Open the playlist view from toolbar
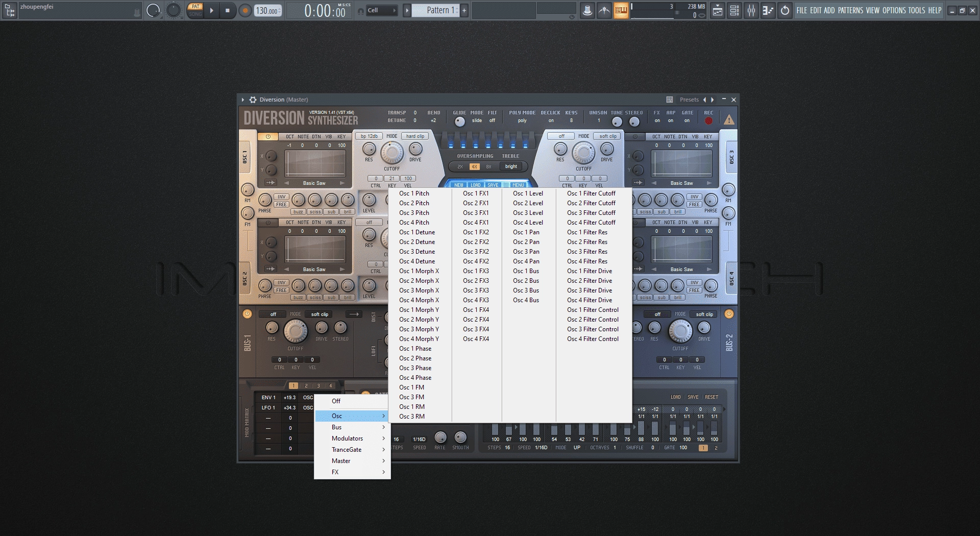 pos(718,10)
